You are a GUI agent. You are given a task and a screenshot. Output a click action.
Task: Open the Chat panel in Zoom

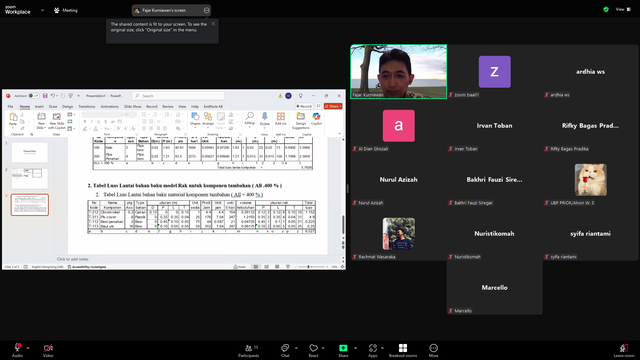coord(285,350)
